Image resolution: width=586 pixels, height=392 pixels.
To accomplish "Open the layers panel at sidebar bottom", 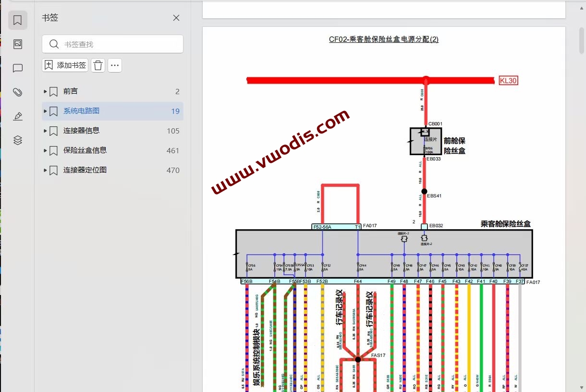I will pos(17,140).
